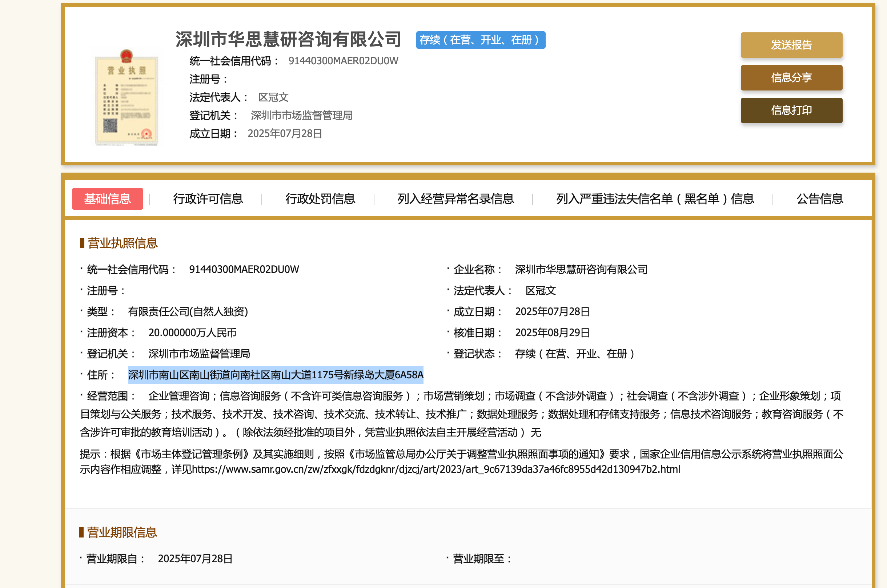
Task: Click the samr.gov.cn URL in the notice
Action: [x=436, y=469]
